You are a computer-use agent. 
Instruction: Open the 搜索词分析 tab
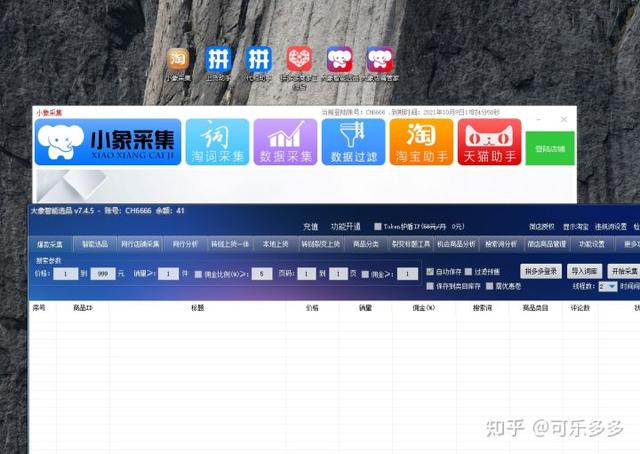tap(501, 244)
